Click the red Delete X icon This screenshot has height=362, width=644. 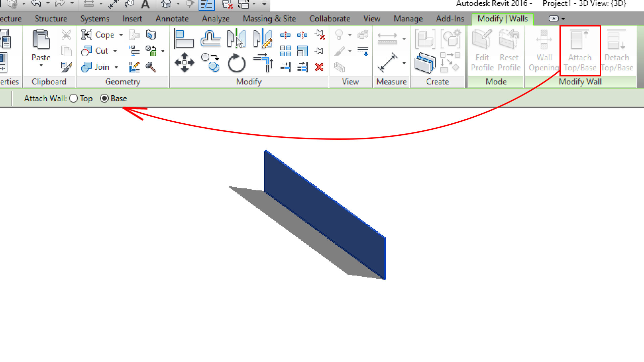[x=319, y=67]
